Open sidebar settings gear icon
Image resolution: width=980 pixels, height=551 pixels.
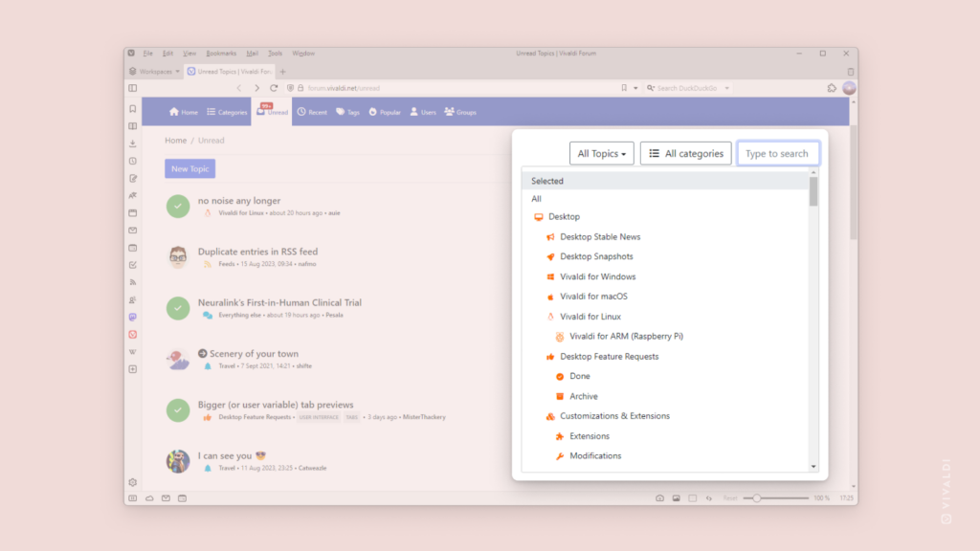point(132,482)
